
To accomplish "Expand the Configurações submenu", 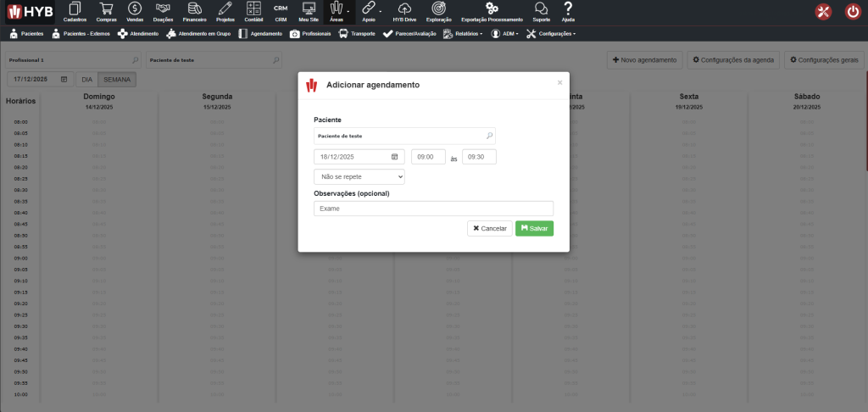I will pos(551,34).
